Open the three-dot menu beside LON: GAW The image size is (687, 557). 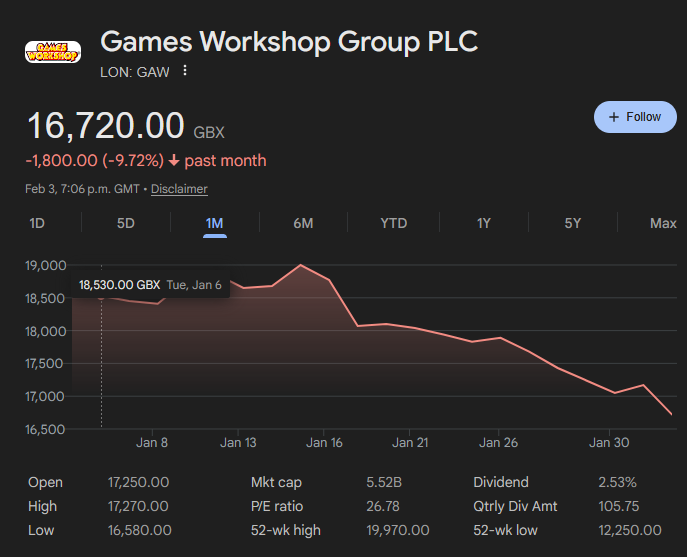[x=185, y=71]
